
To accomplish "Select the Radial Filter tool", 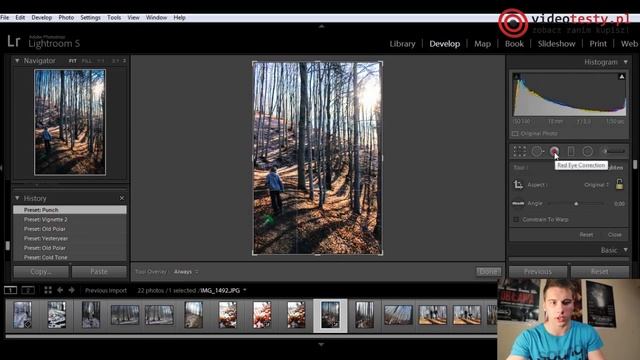I will (x=587, y=151).
